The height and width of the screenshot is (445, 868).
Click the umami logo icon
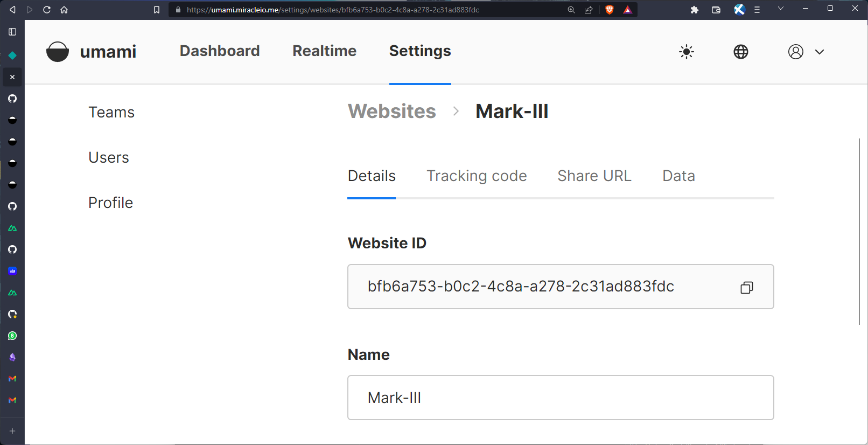[58, 52]
